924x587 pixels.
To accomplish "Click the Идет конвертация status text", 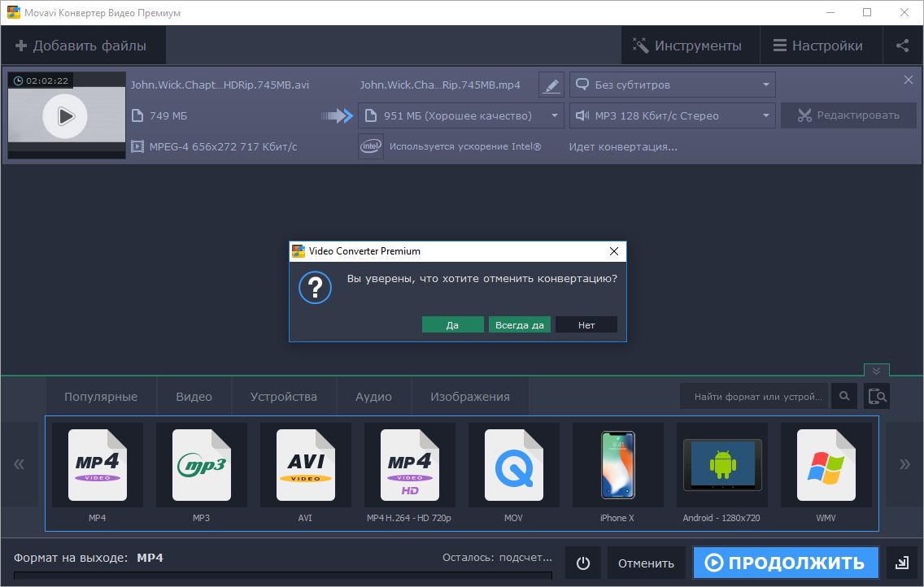I will pos(623,147).
